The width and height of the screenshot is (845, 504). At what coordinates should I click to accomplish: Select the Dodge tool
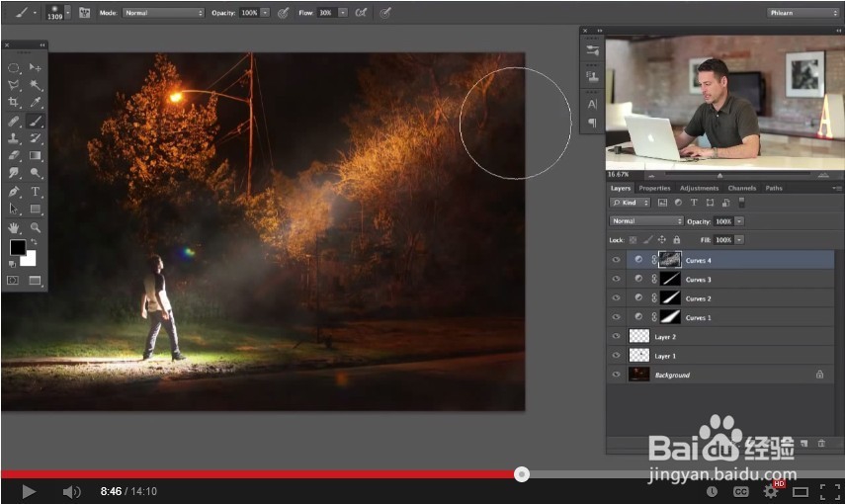tap(35, 173)
